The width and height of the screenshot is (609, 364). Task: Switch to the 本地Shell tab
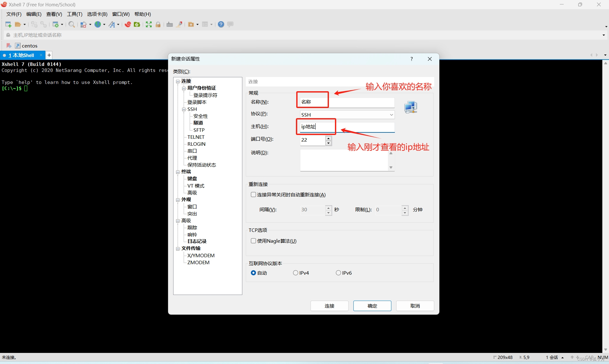[22, 55]
